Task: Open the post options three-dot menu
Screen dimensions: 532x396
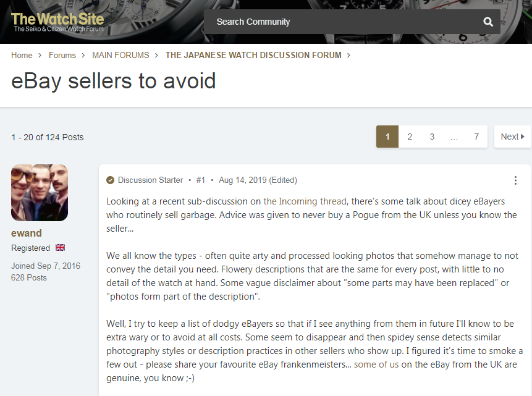Action: click(x=516, y=180)
